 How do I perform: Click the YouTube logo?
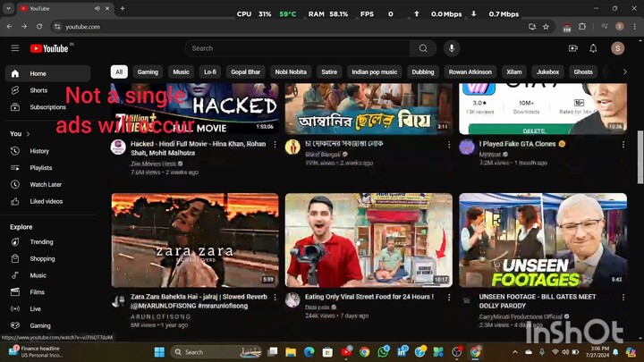tap(49, 48)
